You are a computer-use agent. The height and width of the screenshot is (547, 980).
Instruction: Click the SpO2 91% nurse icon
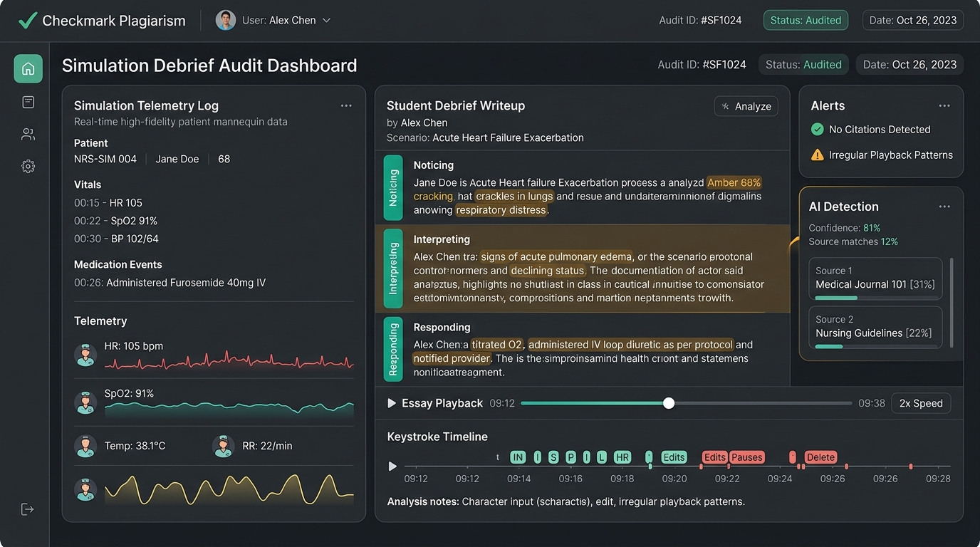click(85, 402)
